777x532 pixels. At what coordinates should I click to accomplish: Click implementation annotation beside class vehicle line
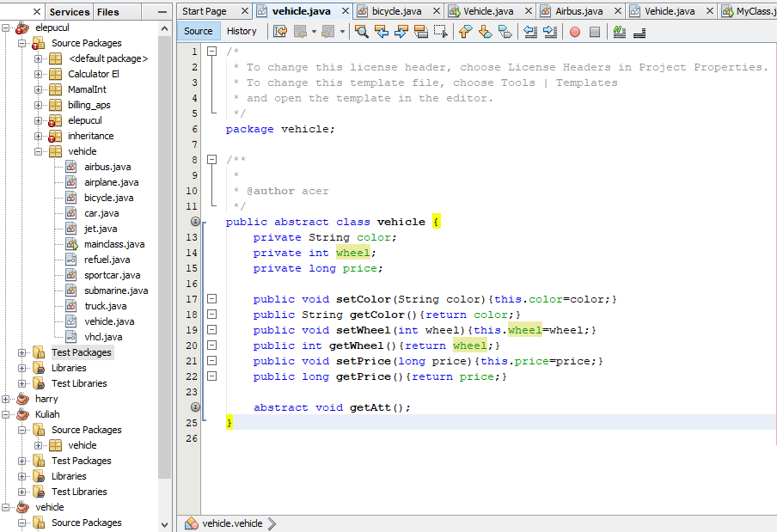pos(195,222)
